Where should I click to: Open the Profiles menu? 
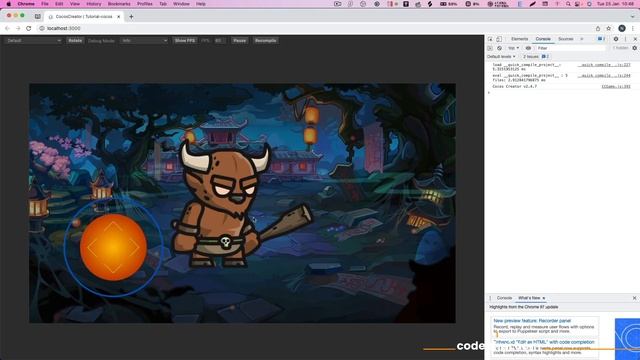pyautogui.click(x=144, y=4)
